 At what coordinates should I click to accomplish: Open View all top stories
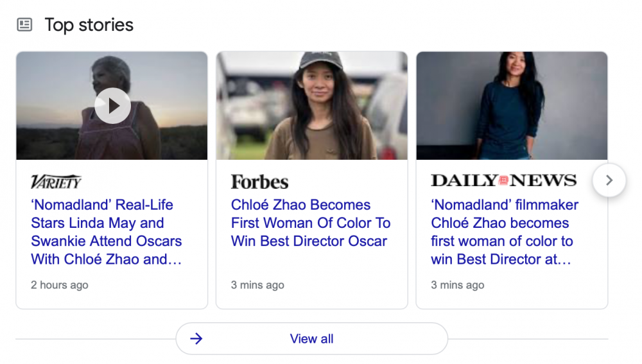pos(311,338)
